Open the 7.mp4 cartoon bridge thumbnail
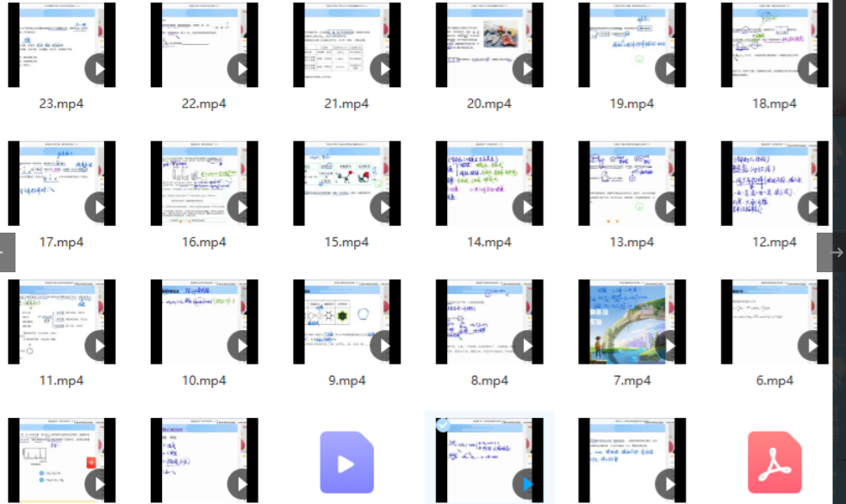Screen dimensions: 846x504 pyautogui.click(x=631, y=321)
